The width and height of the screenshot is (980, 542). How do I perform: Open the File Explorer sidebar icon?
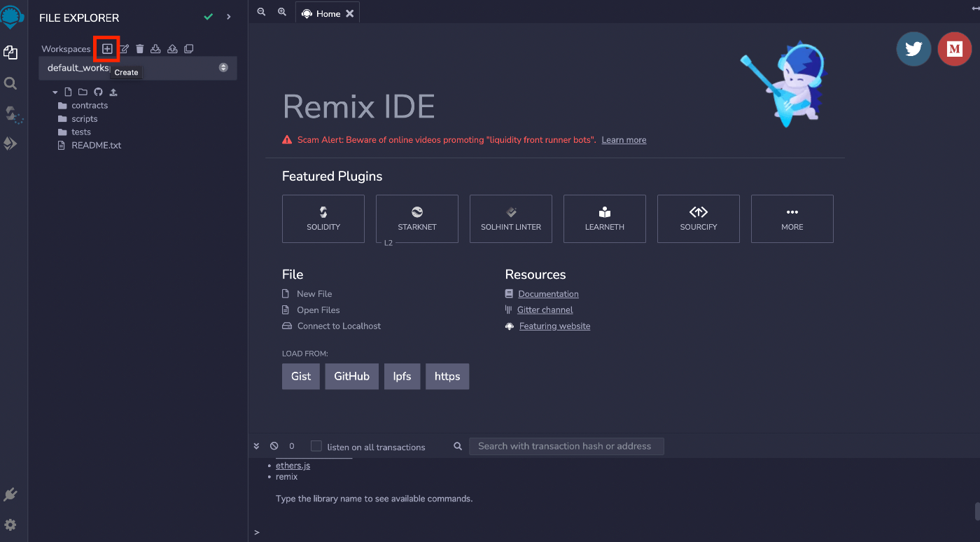coord(10,53)
